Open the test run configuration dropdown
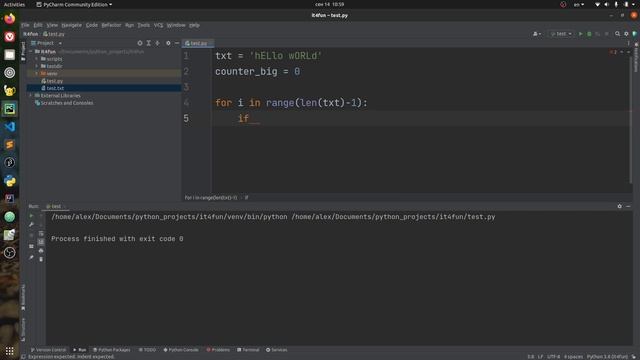Screen dimensions: 640x360 pyautogui.click(x=561, y=34)
